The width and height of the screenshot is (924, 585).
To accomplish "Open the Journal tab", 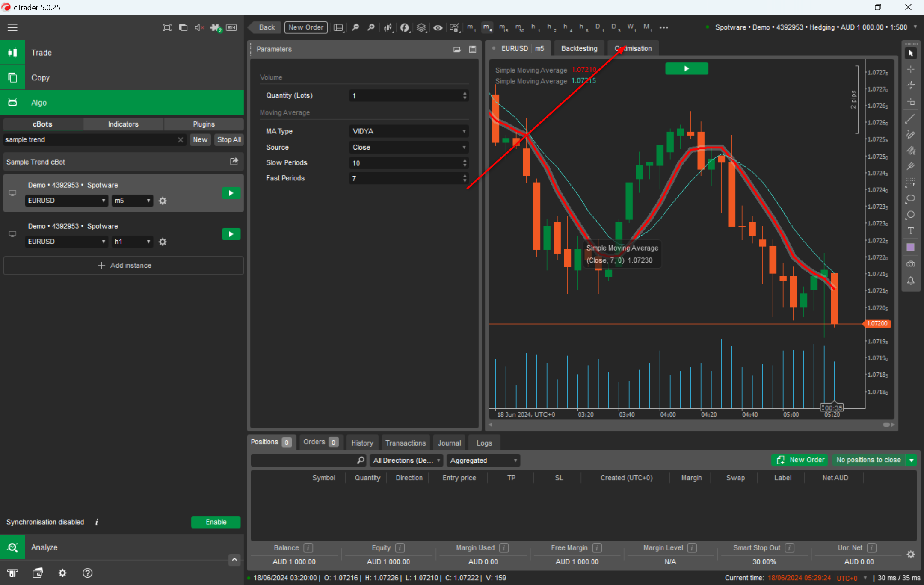I will tap(449, 443).
